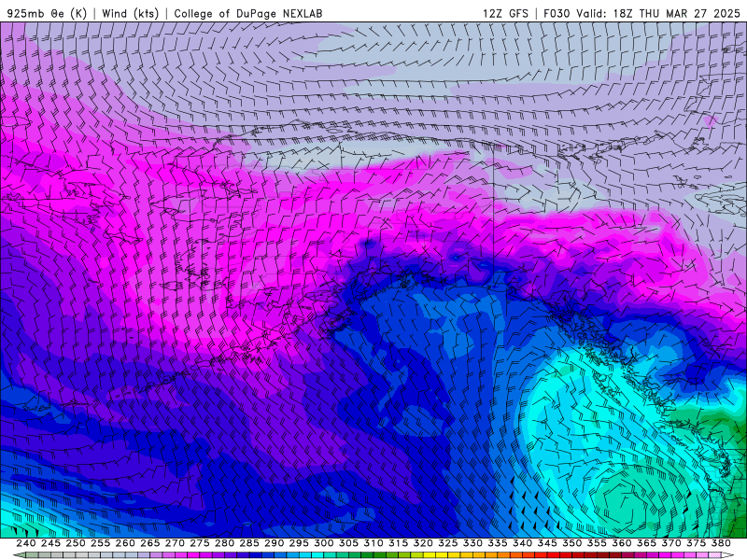
Task: Click the 'College of DuPage NEXLAB' label
Action: 248,13
